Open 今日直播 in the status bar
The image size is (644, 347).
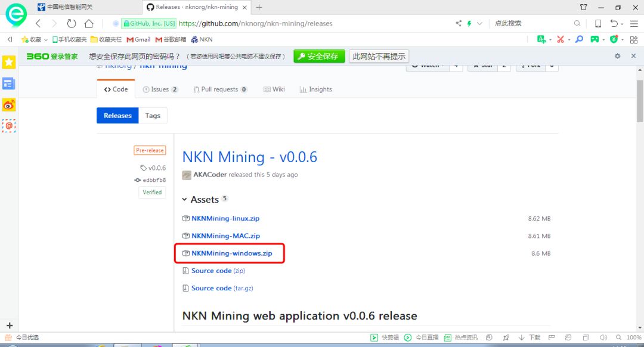tap(422, 337)
